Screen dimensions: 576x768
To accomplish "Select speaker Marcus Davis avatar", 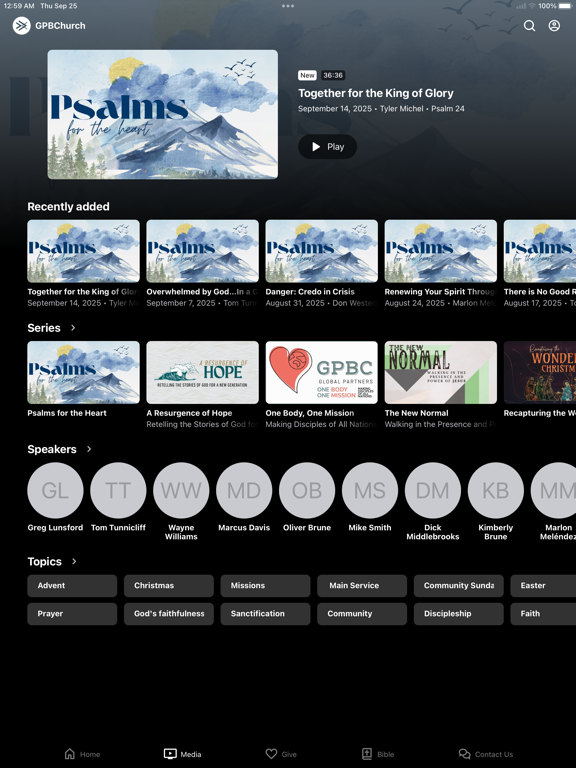I will (x=244, y=490).
